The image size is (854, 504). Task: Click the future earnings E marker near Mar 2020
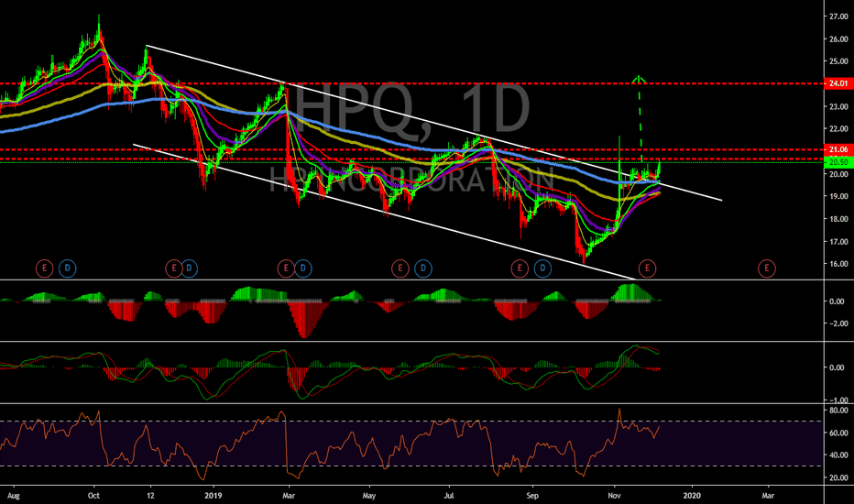click(x=767, y=268)
